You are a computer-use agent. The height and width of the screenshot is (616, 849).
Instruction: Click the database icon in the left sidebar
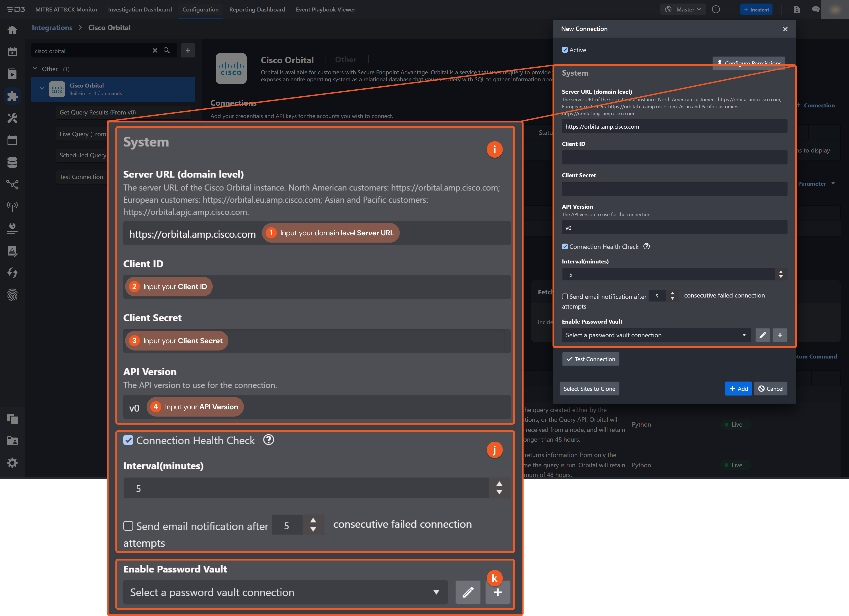(12, 162)
